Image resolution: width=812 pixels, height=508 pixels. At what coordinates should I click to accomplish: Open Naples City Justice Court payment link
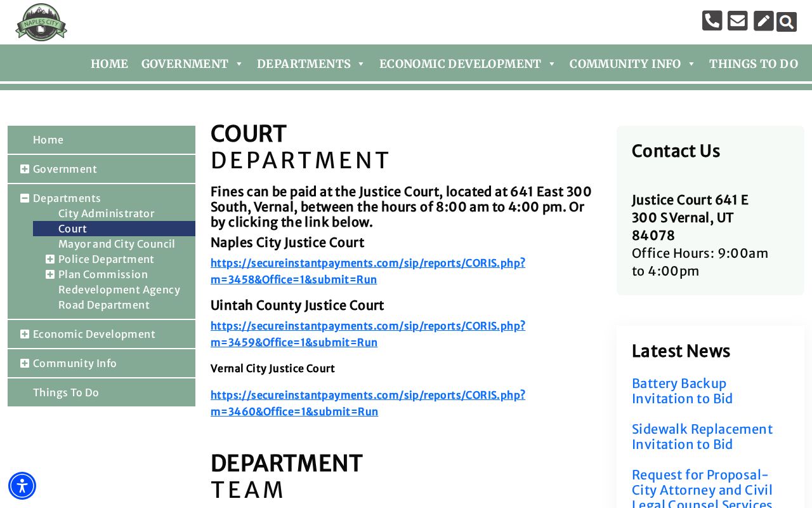coord(368,271)
